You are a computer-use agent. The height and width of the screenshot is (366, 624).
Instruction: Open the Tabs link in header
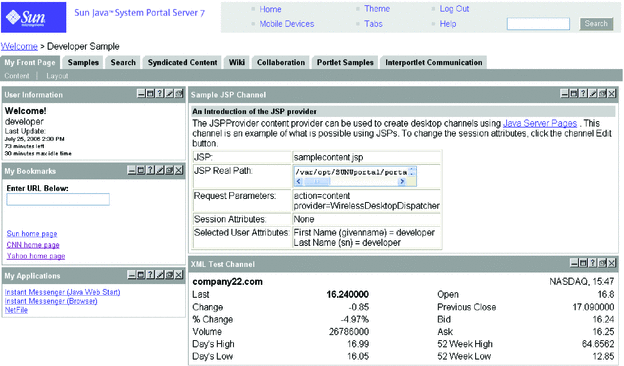pos(373,24)
